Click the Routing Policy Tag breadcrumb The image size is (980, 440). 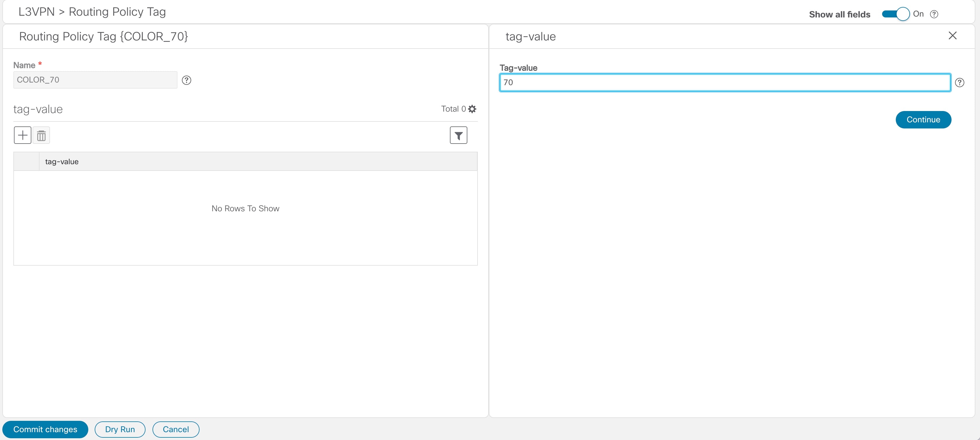coord(117,11)
